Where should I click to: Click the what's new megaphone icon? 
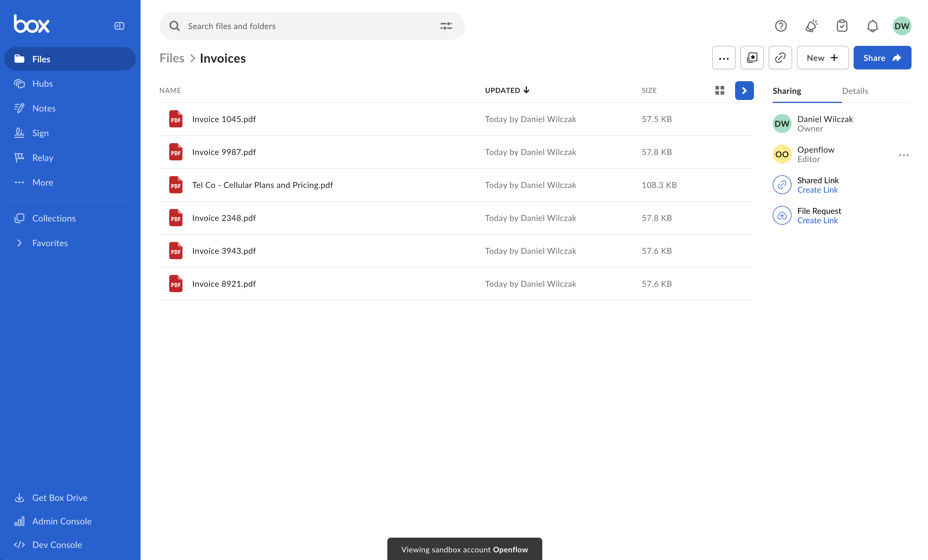pyautogui.click(x=811, y=26)
